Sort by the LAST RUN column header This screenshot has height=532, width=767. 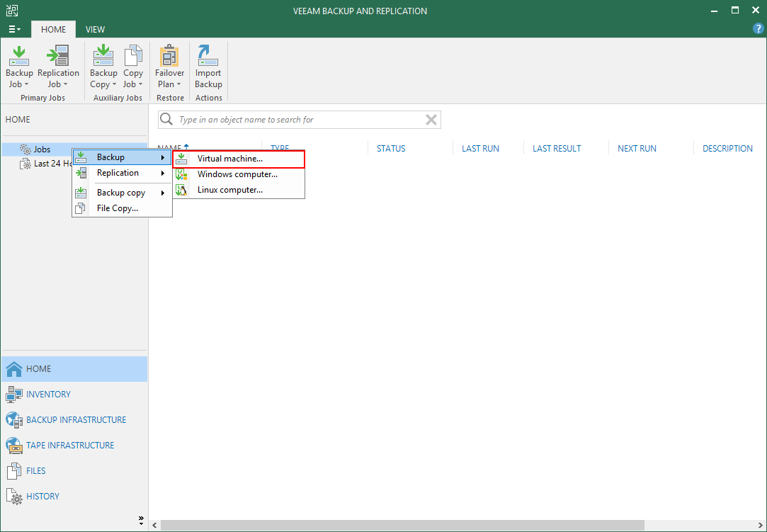tap(480, 148)
